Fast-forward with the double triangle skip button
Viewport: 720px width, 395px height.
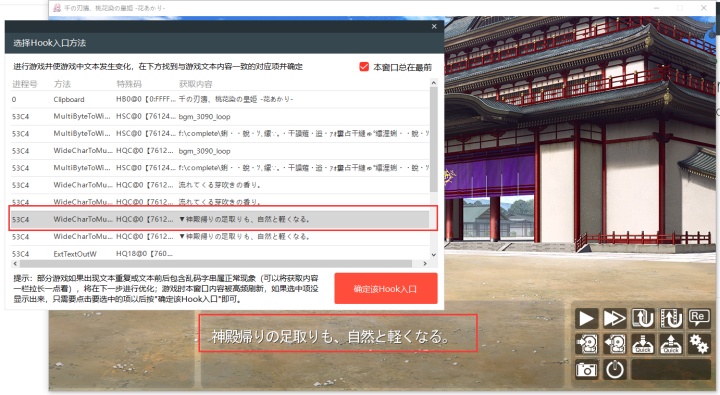pyautogui.click(x=614, y=318)
